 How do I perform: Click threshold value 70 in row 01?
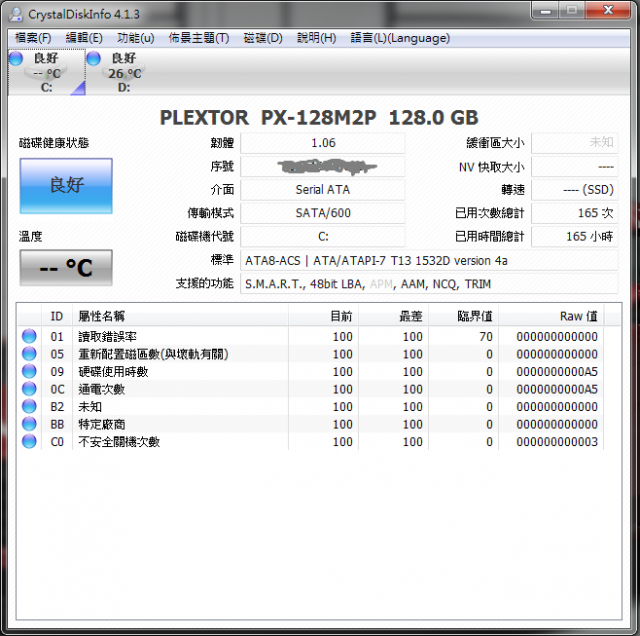[x=486, y=337]
